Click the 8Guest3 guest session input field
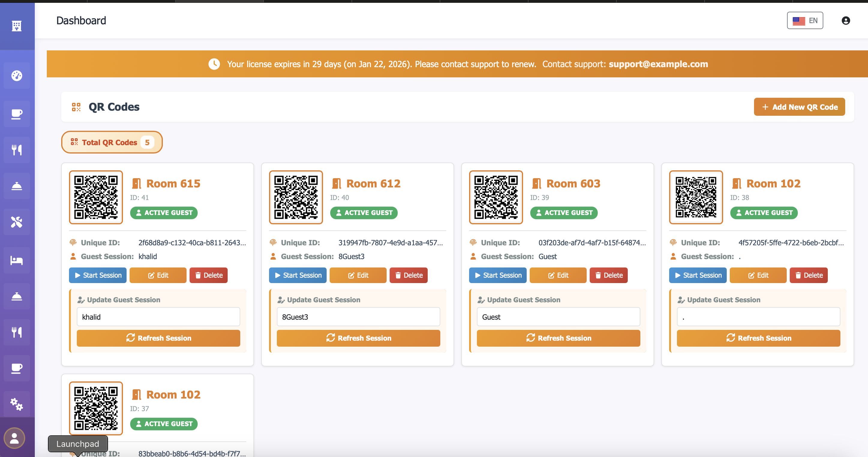Viewport: 868px width, 457px height. pyautogui.click(x=358, y=317)
